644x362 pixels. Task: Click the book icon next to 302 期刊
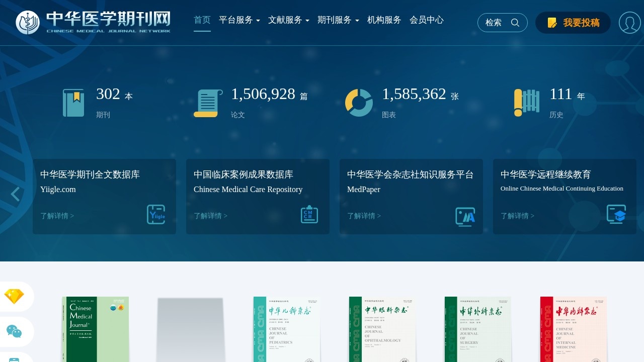pos(73,102)
